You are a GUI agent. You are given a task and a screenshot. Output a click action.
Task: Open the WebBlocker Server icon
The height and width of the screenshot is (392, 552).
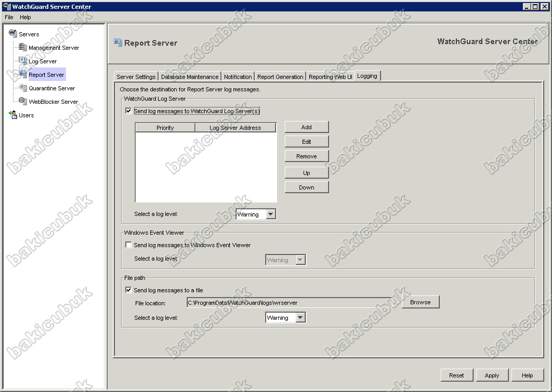pos(23,102)
